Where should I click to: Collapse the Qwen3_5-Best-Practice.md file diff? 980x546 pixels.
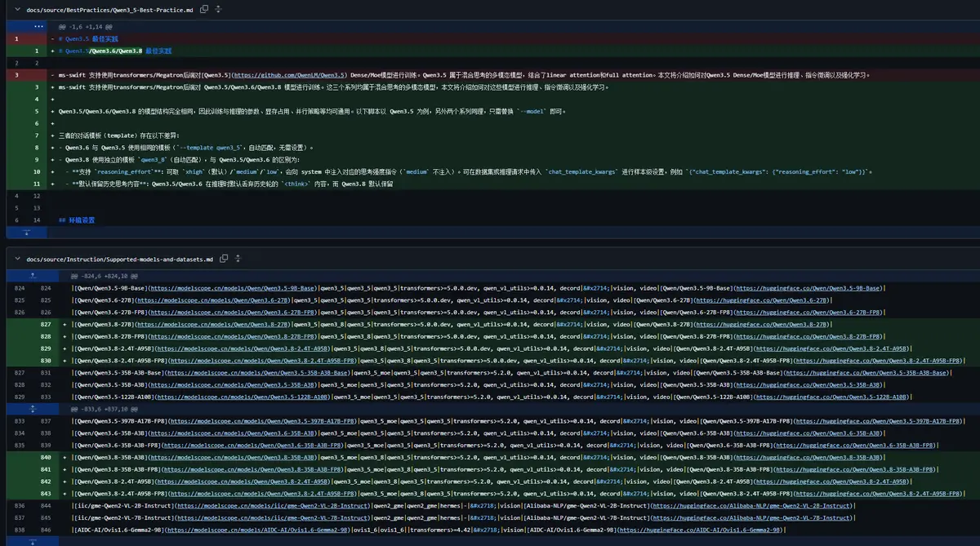(18, 9)
